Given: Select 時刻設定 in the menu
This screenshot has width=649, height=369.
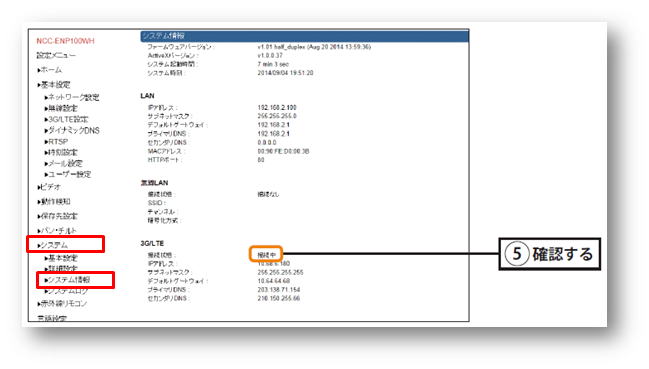Looking at the screenshot, I should pyautogui.click(x=61, y=153).
